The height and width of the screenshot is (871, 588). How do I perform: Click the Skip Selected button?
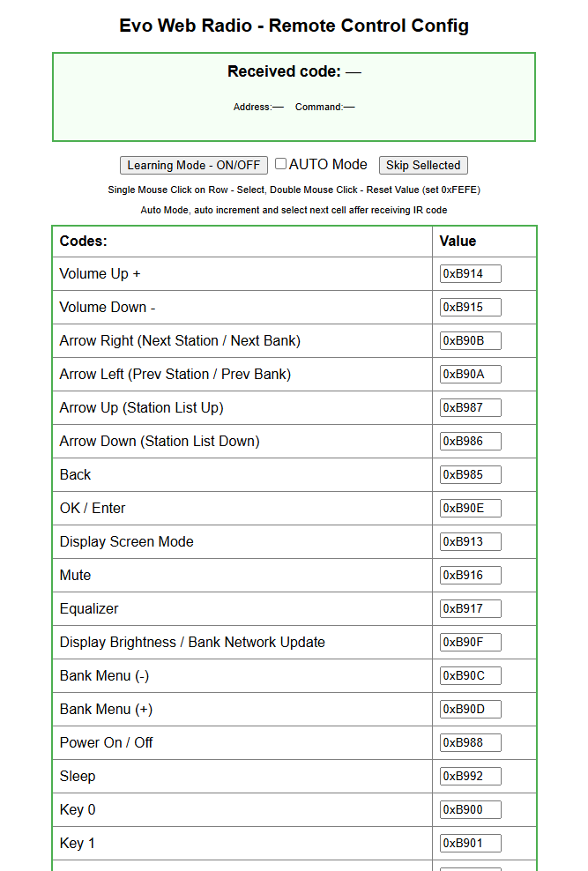tap(423, 165)
